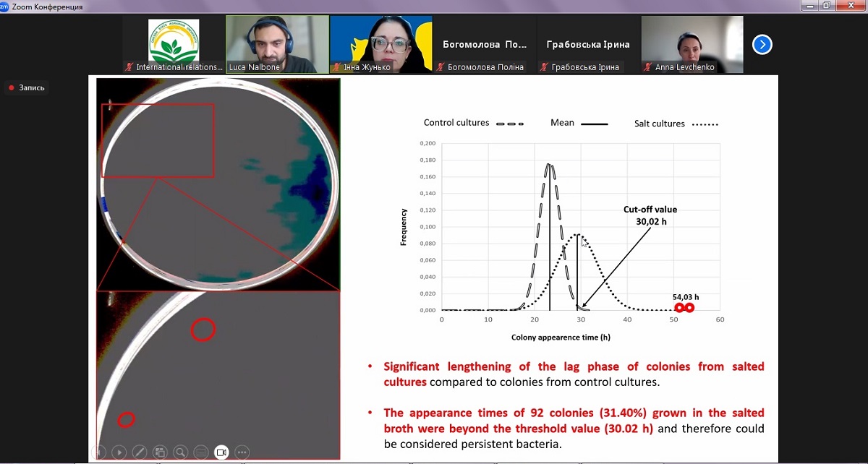Click the previous slide arrow in slideshow controls
The width and height of the screenshot is (868, 464).
(x=101, y=452)
